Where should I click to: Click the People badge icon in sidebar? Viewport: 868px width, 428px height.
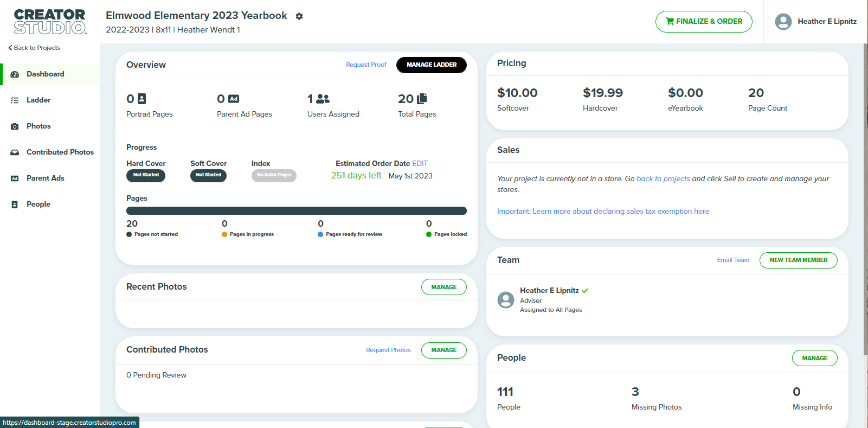15,205
